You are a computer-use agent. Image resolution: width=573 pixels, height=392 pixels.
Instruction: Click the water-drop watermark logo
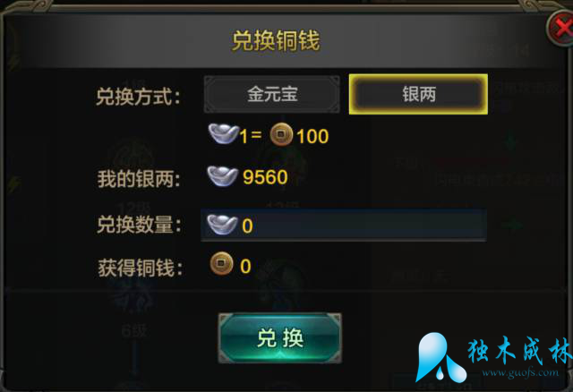pos(439,357)
